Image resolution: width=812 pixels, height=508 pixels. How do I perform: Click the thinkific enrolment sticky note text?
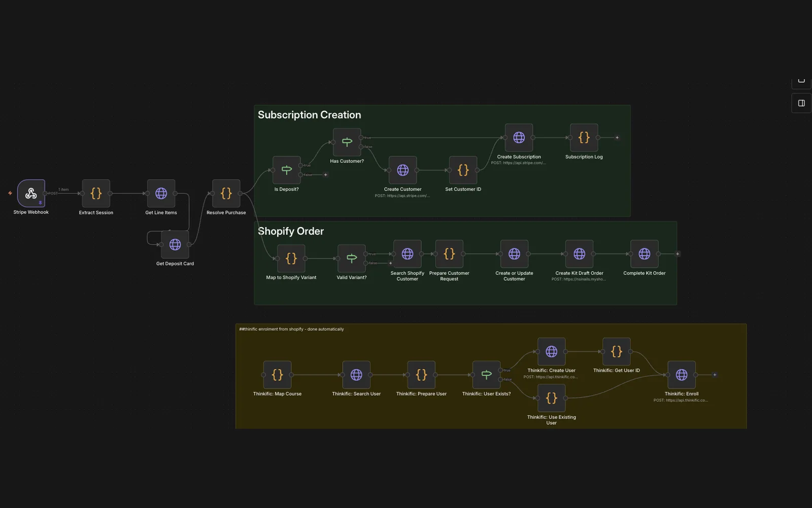pos(291,329)
